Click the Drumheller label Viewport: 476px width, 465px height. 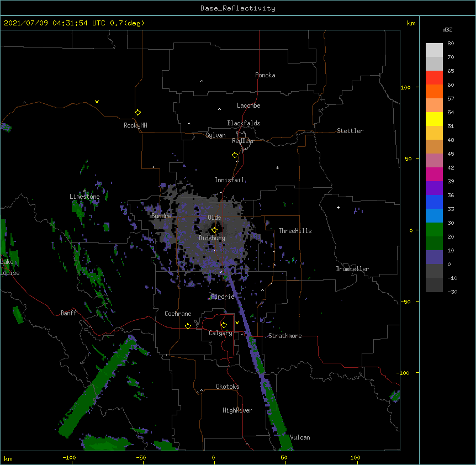(x=352, y=269)
